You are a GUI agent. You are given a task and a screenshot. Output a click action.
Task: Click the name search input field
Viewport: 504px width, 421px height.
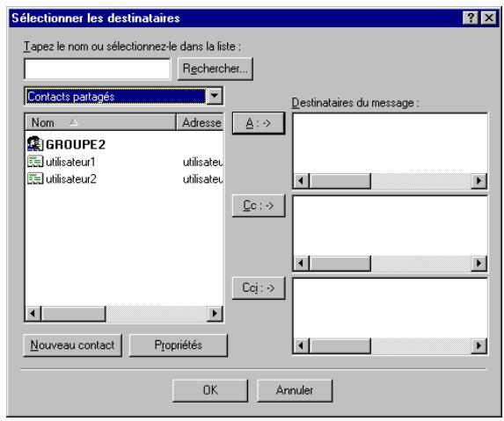coord(98,69)
